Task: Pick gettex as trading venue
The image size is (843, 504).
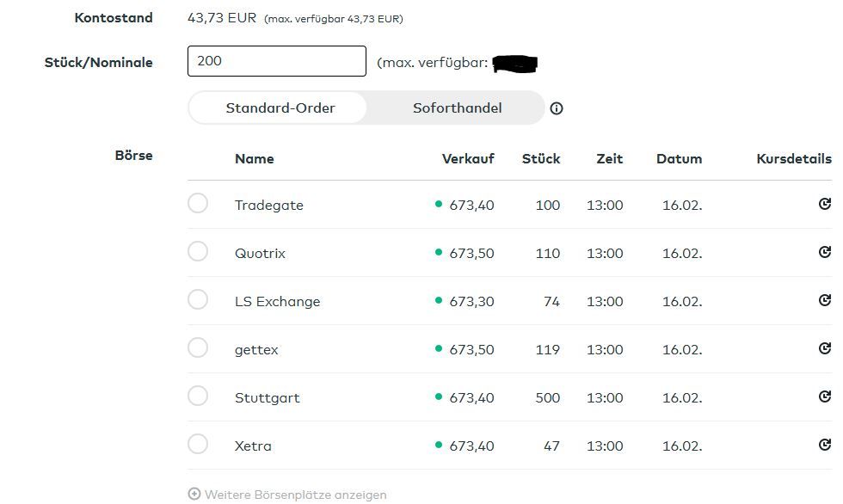Action: coord(198,348)
